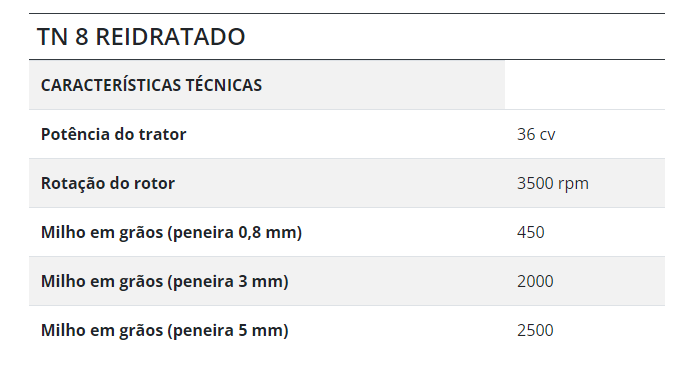
Task: Click the word REIDRATADO in the title
Action: (170, 36)
